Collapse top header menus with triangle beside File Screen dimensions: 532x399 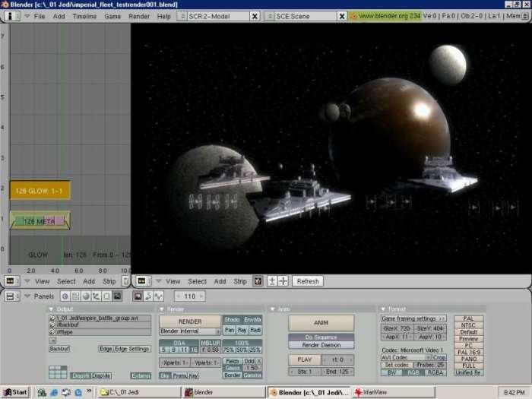tap(27, 16)
